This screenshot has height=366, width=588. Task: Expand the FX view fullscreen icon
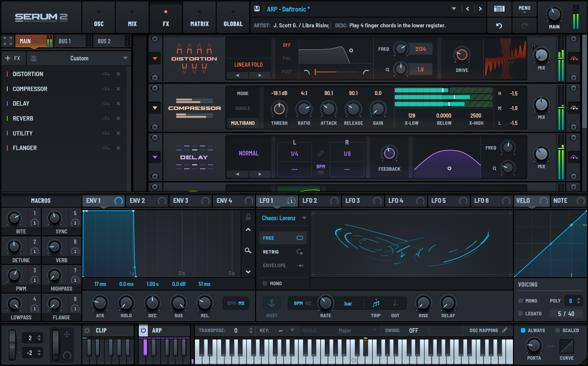tap(8, 41)
